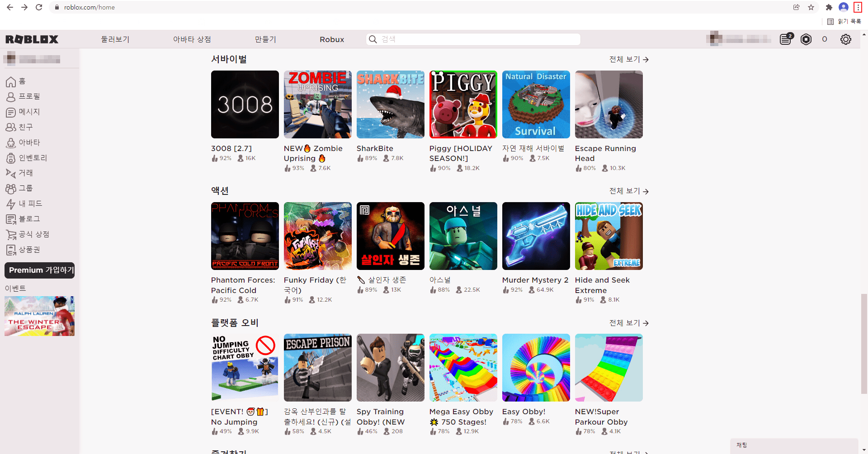See all Platform Obby games link
This screenshot has width=868, height=454.
click(629, 323)
